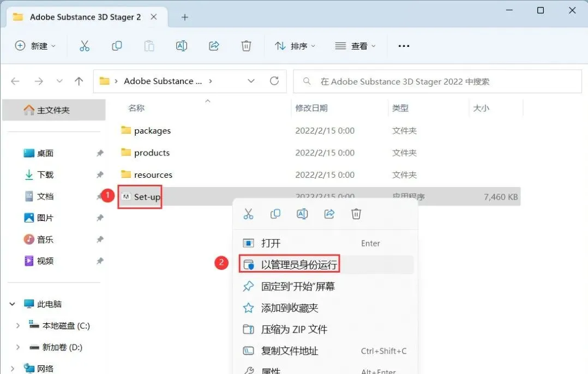
Task: Open 桌面 in the sidebar
Action: click(x=45, y=153)
